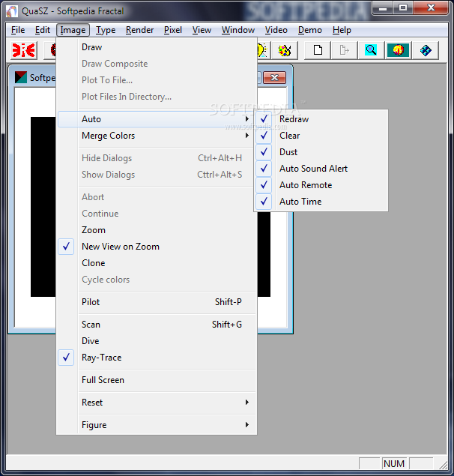Click the NUM status bar indicator
This screenshot has width=454, height=476.
click(x=394, y=463)
